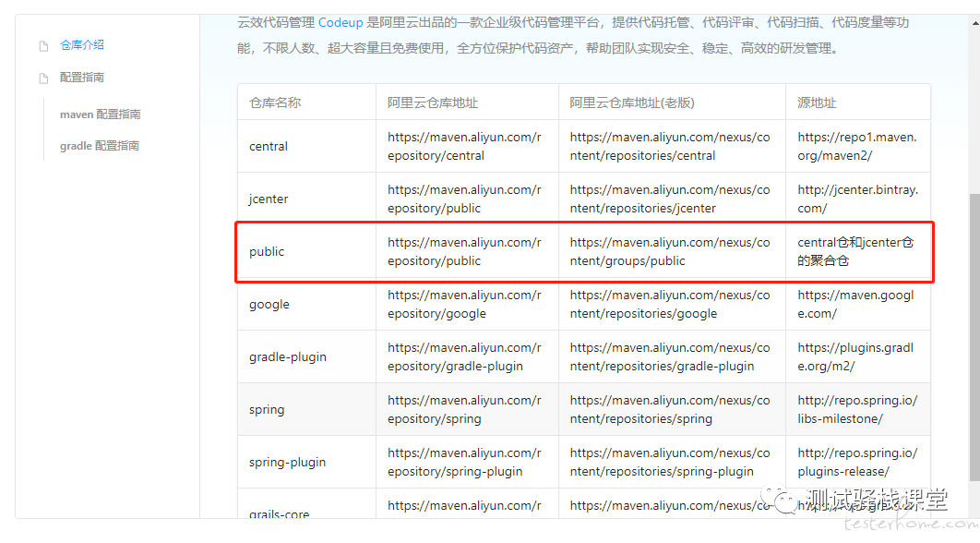Image resolution: width=980 pixels, height=543 pixels.
Task: Follow the Codeup link in the intro
Action: (x=341, y=22)
